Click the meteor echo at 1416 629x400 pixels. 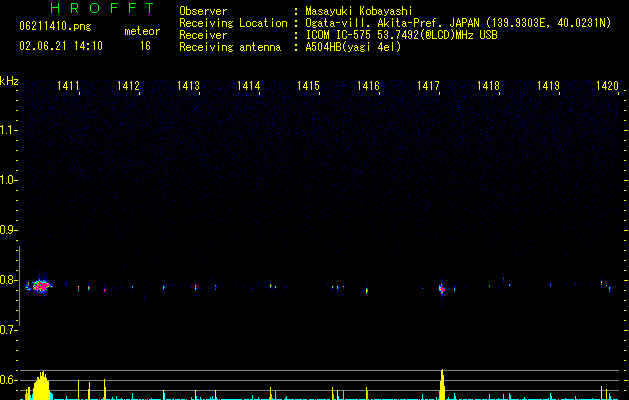367,290
